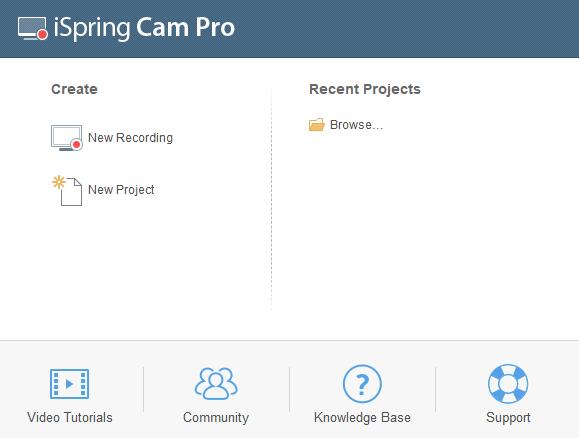Open the Video Tutorials filmstrip icon
The height and width of the screenshot is (438, 579).
point(69,384)
